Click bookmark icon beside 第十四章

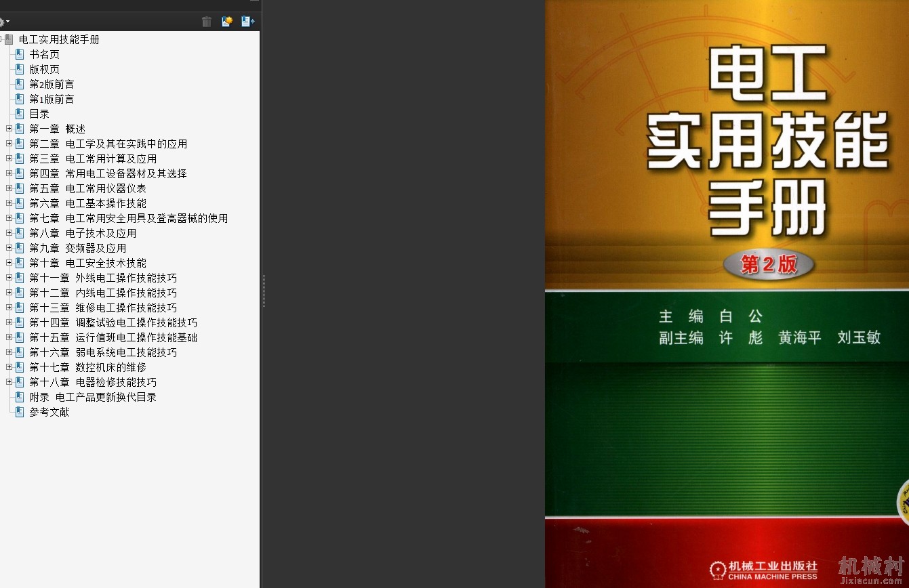coord(20,322)
